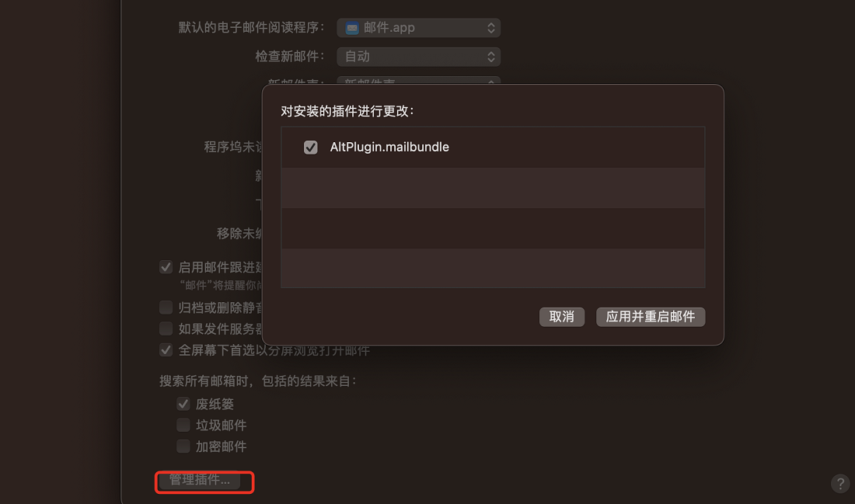Tick the 如果发件服务器 checkbox

pyautogui.click(x=166, y=328)
